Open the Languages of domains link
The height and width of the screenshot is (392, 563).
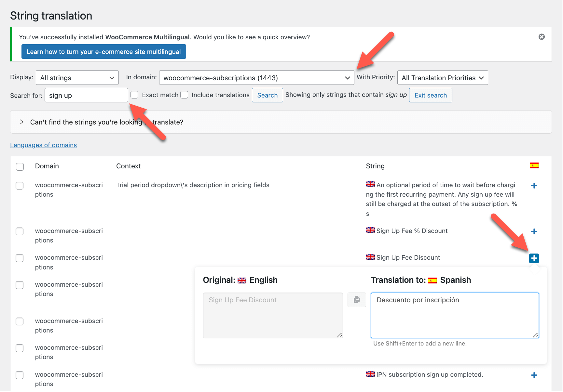[44, 145]
